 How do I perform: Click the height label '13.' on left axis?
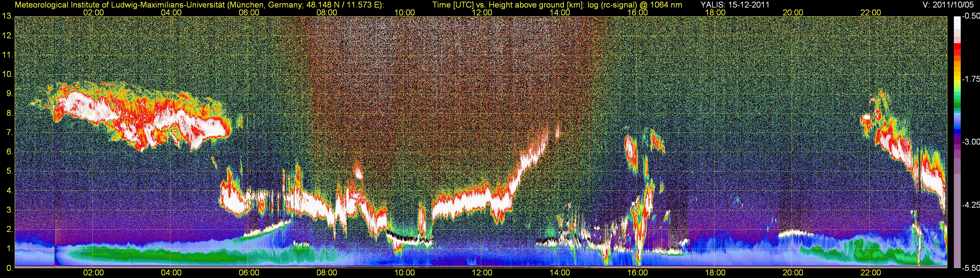coord(8,16)
